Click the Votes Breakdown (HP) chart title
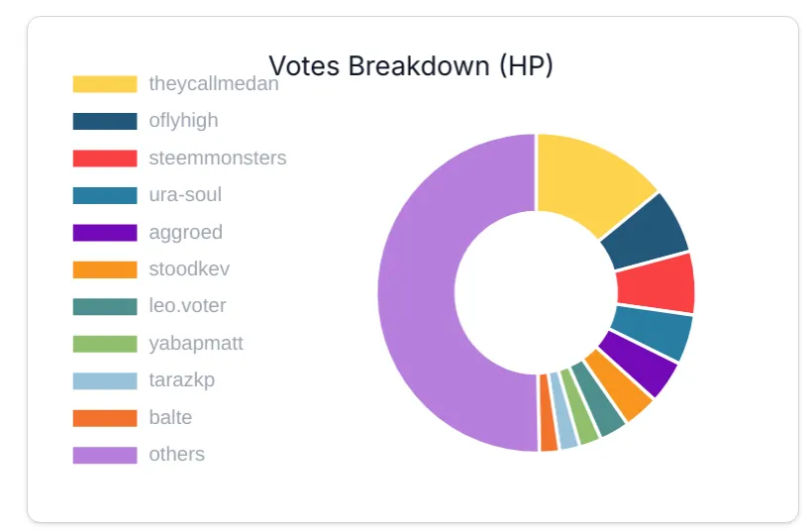 411,65
